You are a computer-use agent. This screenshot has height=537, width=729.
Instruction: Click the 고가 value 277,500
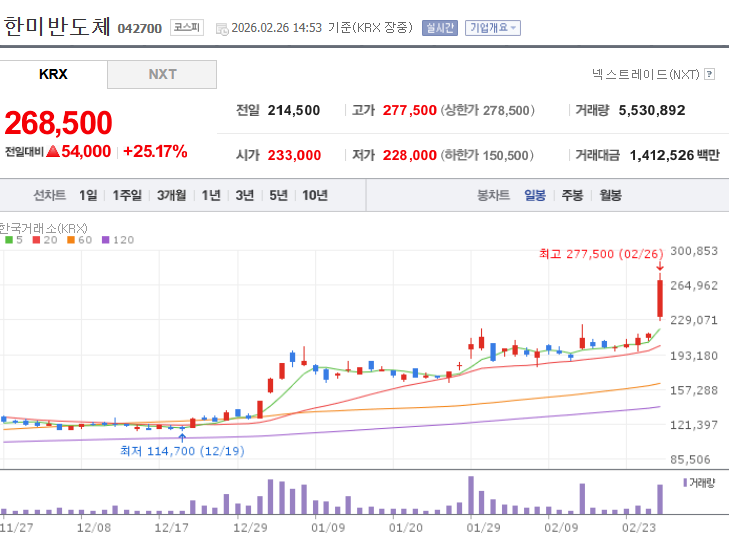[x=410, y=110]
